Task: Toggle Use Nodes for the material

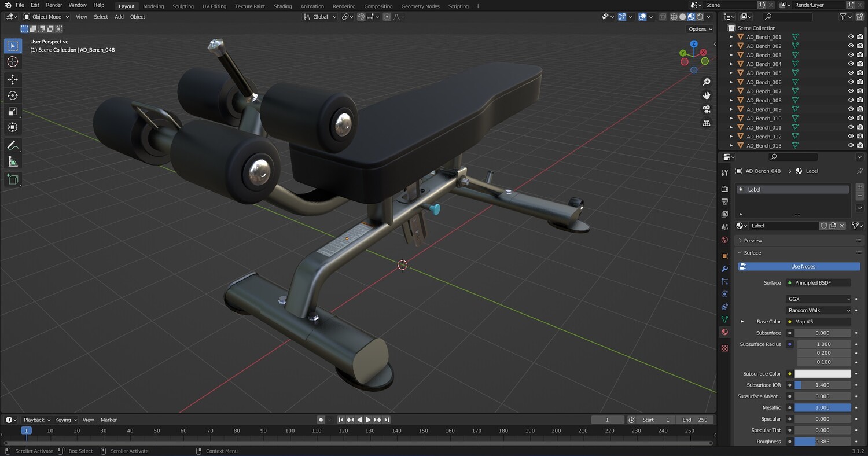Action: point(799,266)
